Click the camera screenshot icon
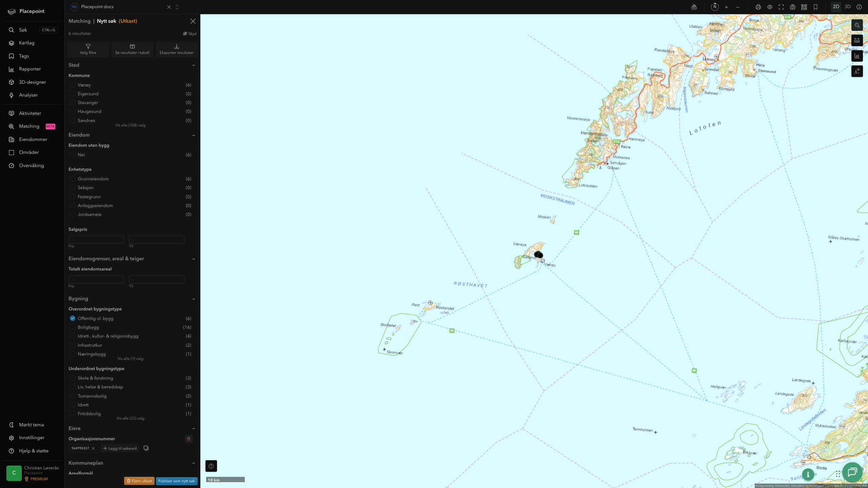The height and width of the screenshot is (488, 868). pos(793,7)
